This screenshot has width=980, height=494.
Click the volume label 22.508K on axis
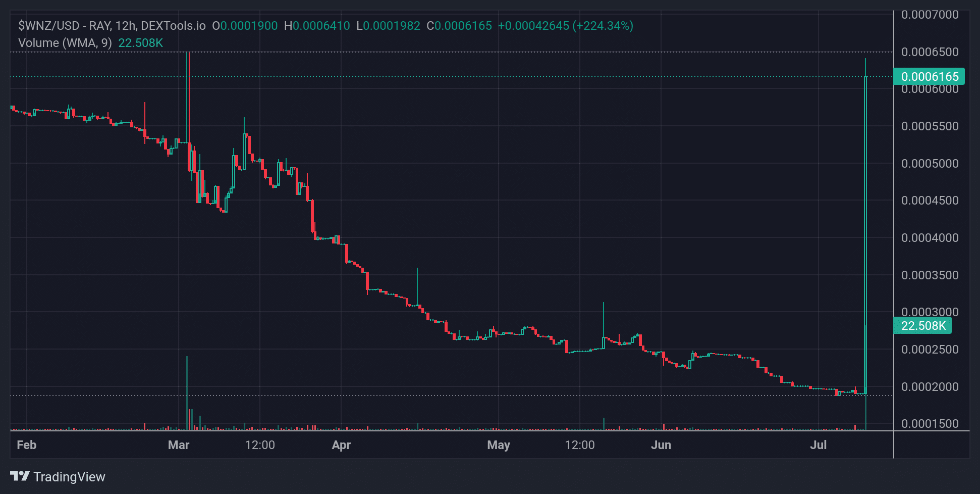922,326
